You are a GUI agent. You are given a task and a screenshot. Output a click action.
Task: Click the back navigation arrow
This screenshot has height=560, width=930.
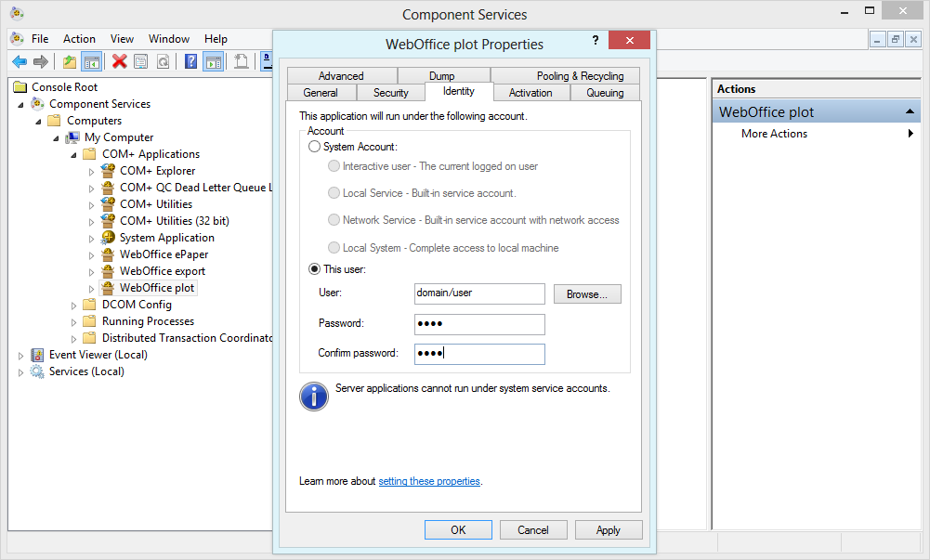tap(20, 61)
